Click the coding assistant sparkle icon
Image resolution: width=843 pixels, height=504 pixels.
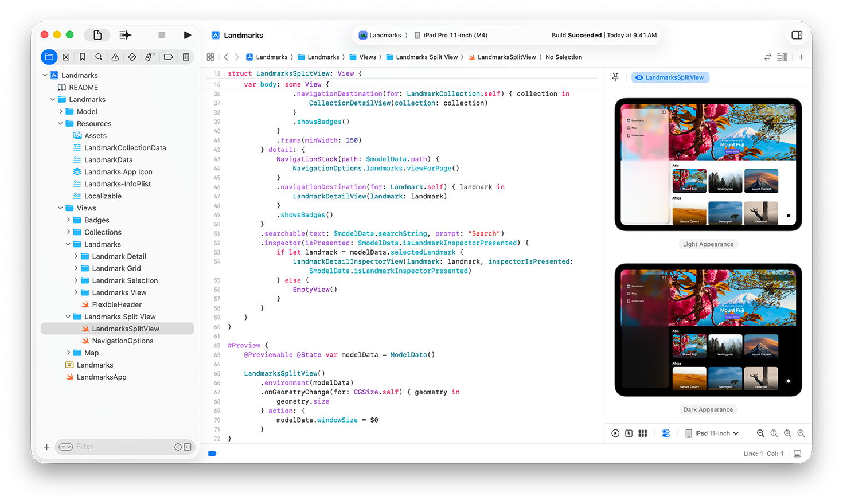coord(125,35)
